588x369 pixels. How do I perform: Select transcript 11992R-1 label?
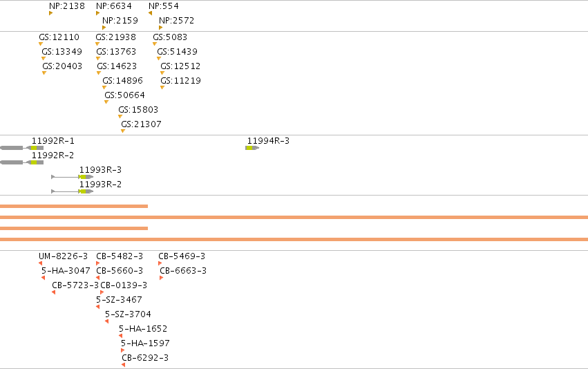coord(53,141)
